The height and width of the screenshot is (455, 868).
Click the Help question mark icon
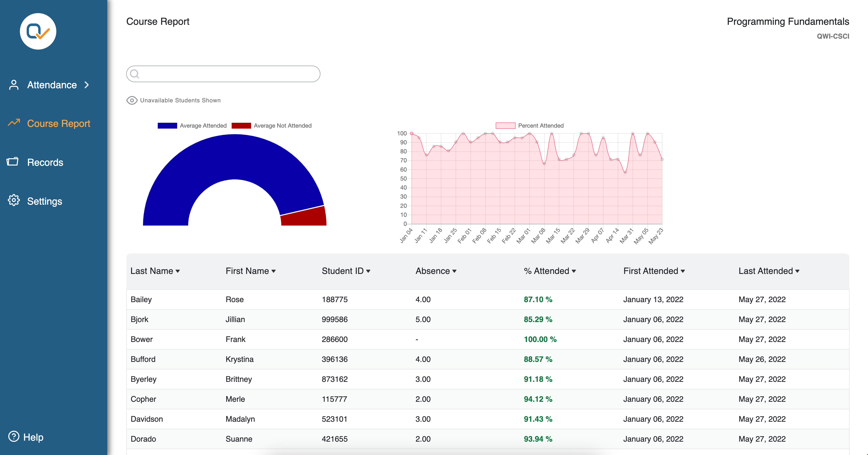coord(14,437)
